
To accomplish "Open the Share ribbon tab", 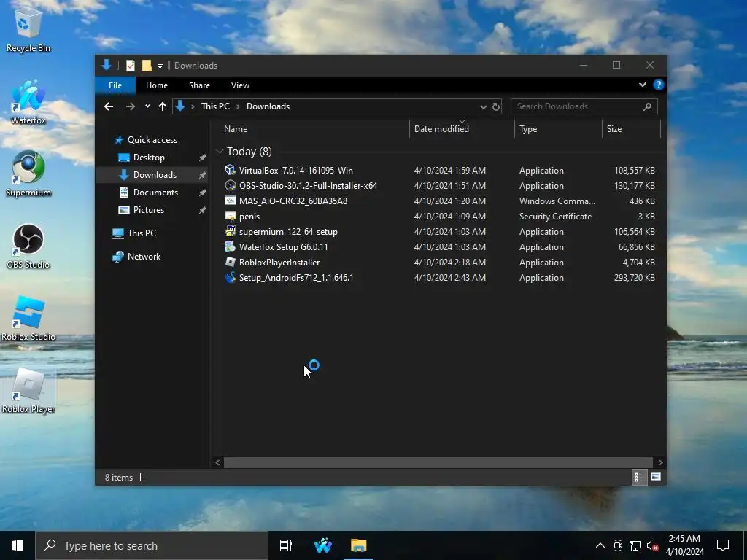I will pyautogui.click(x=199, y=85).
